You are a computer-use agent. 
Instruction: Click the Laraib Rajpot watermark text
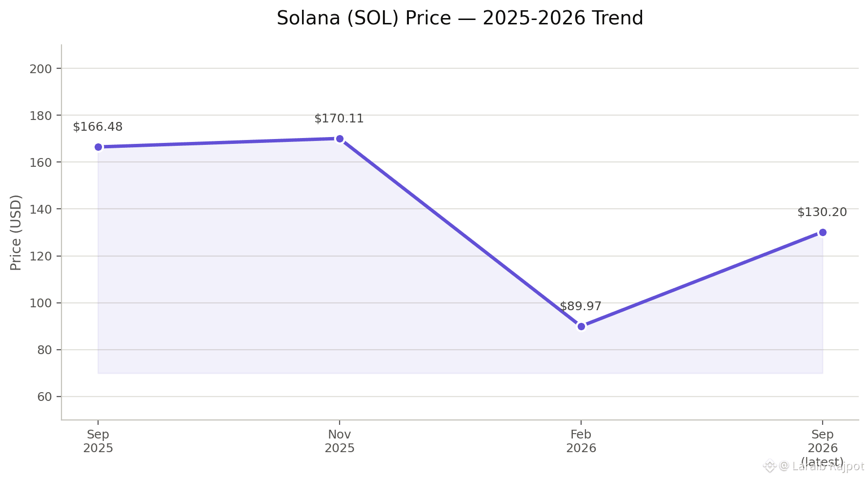[828, 466]
